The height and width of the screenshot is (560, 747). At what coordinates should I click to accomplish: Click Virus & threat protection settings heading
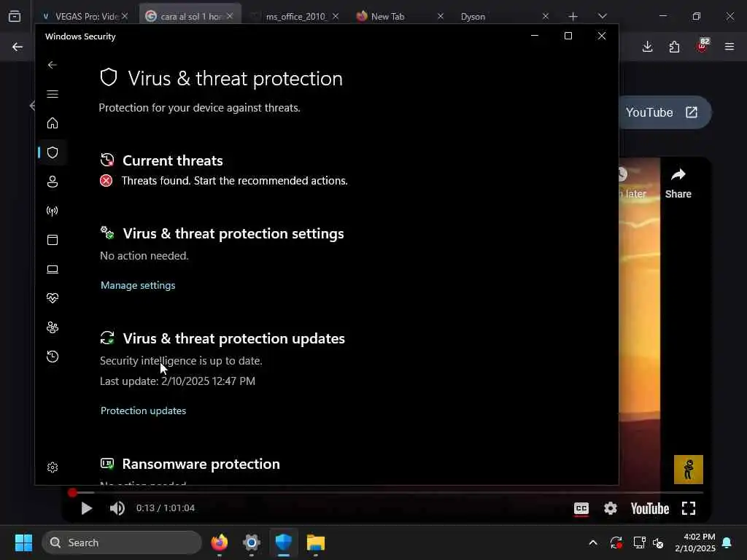pyautogui.click(x=233, y=234)
